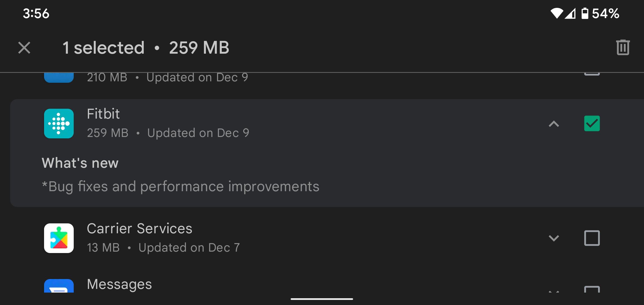
Task: Tap the close/cancel X button
Action: [x=25, y=47]
